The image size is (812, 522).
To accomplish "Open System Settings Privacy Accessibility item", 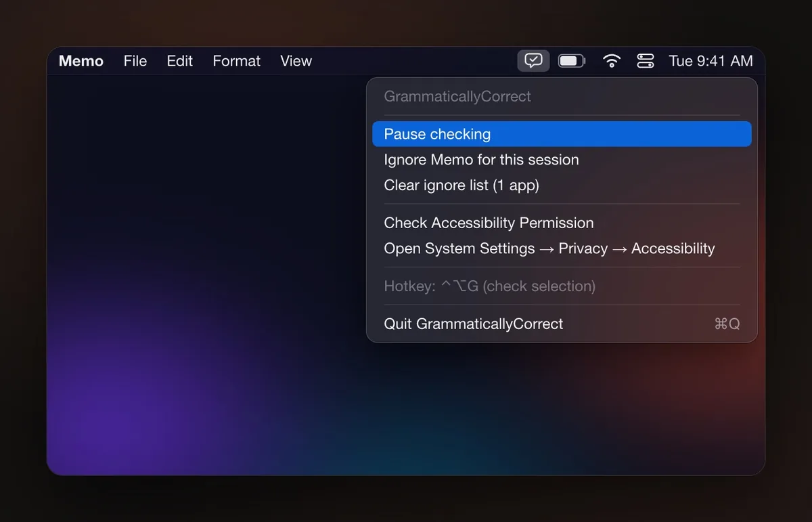I will pos(562,248).
